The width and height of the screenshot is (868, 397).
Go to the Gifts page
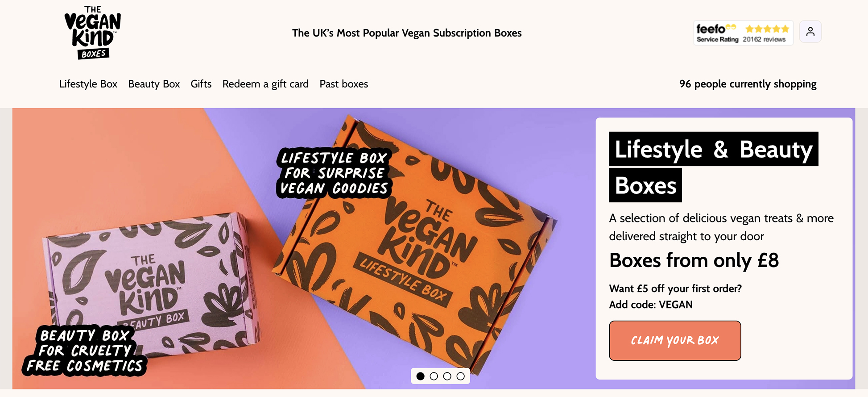(201, 84)
